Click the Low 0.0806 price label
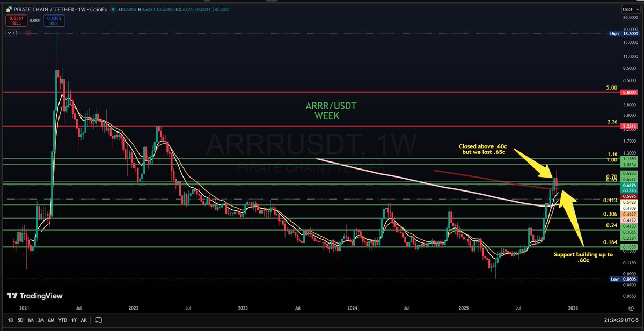The width and height of the screenshot is (644, 331). 624,279
